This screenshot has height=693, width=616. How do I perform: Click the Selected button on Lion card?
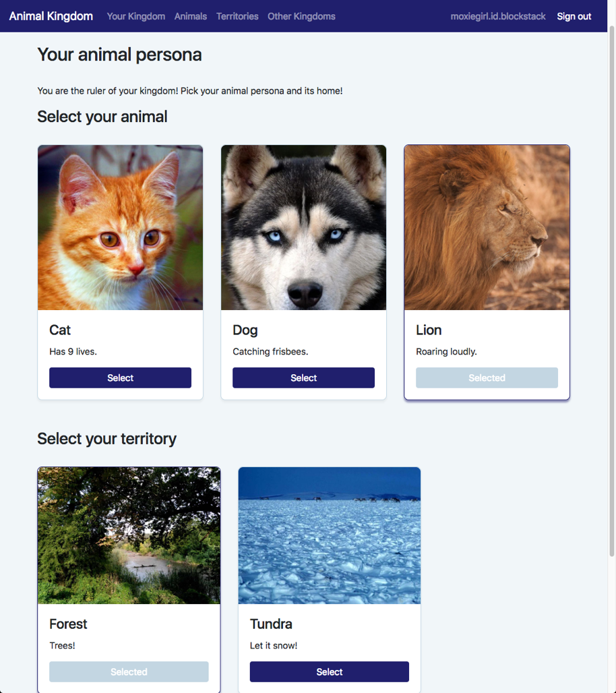coord(487,378)
